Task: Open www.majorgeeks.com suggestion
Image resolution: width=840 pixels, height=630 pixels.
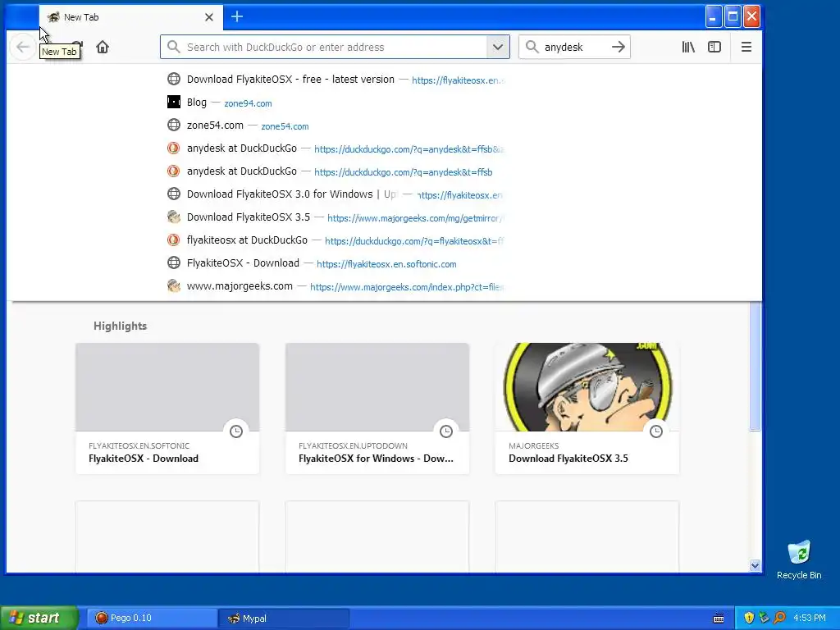Action: coord(336,286)
